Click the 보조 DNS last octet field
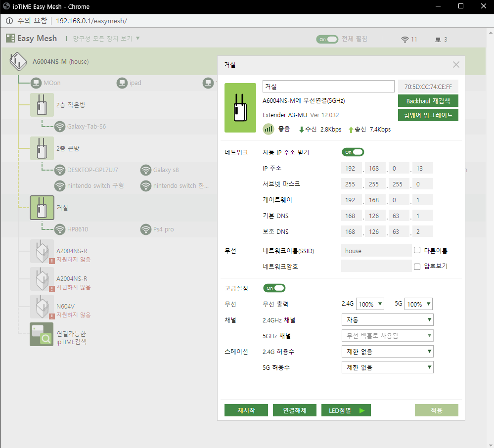Image resolution: width=494 pixels, height=448 pixels. click(422, 231)
